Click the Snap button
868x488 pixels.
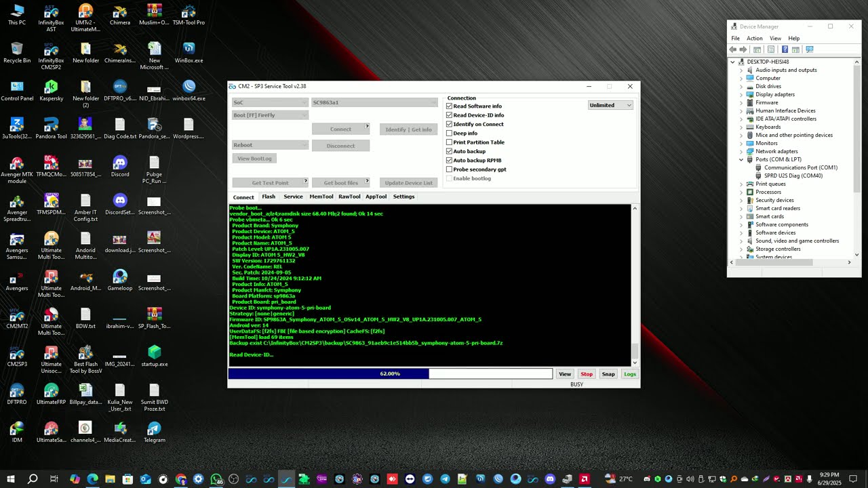[x=608, y=374]
